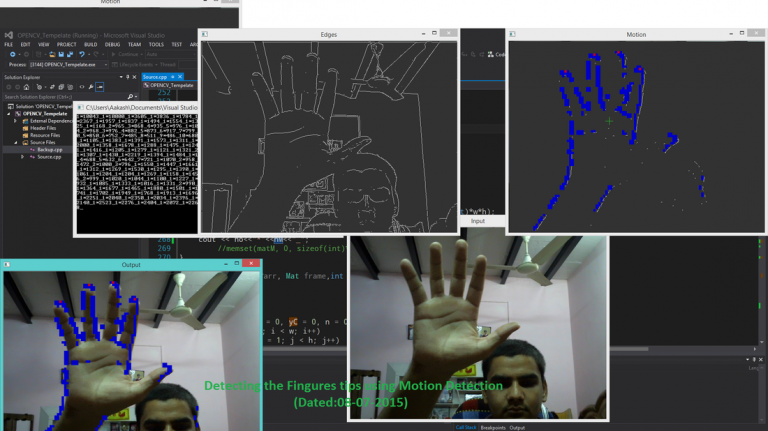Screen dimensions: 768x431
Task: Open the EDIT menu
Action: point(25,45)
